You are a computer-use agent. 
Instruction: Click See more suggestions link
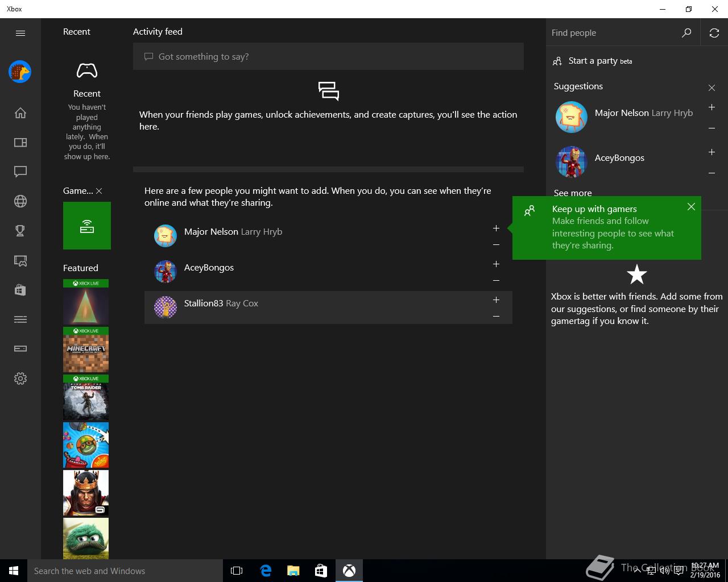pos(573,193)
